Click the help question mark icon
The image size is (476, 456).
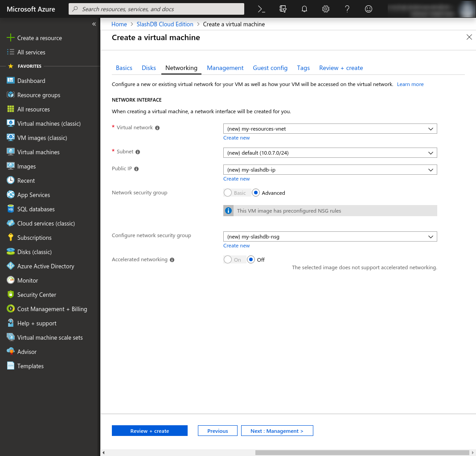[347, 9]
